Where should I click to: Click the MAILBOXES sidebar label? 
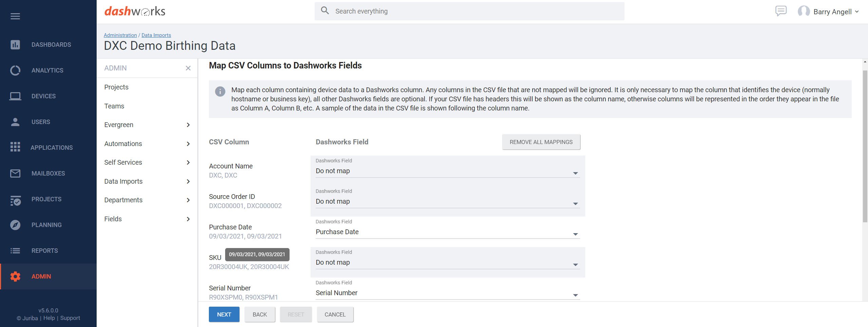[x=48, y=173]
